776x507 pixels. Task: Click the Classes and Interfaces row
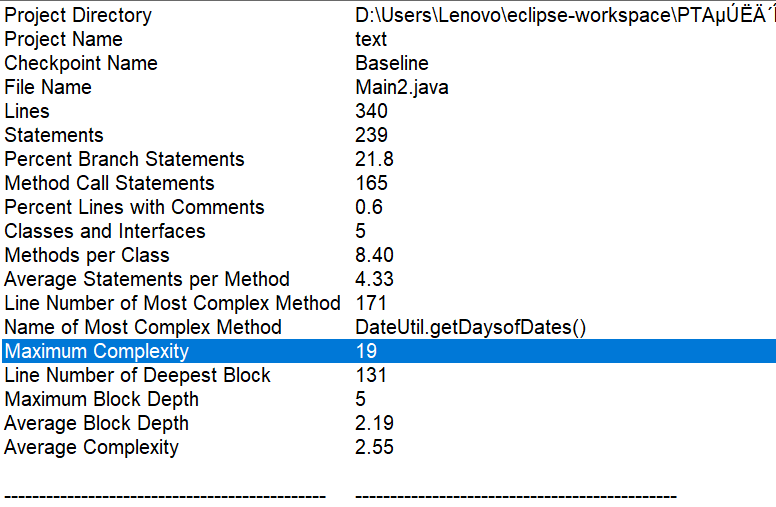click(105, 231)
